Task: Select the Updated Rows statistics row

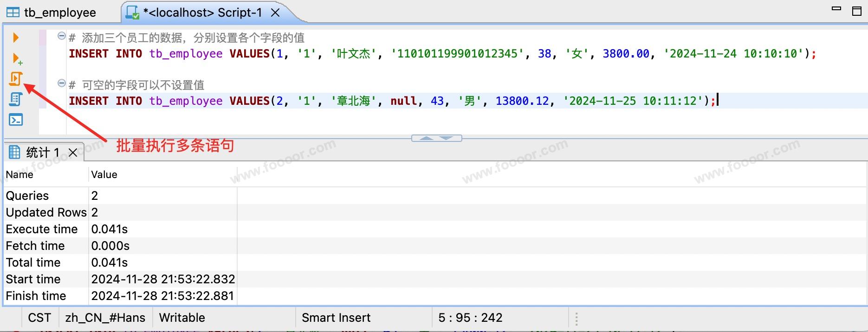Action: point(46,212)
